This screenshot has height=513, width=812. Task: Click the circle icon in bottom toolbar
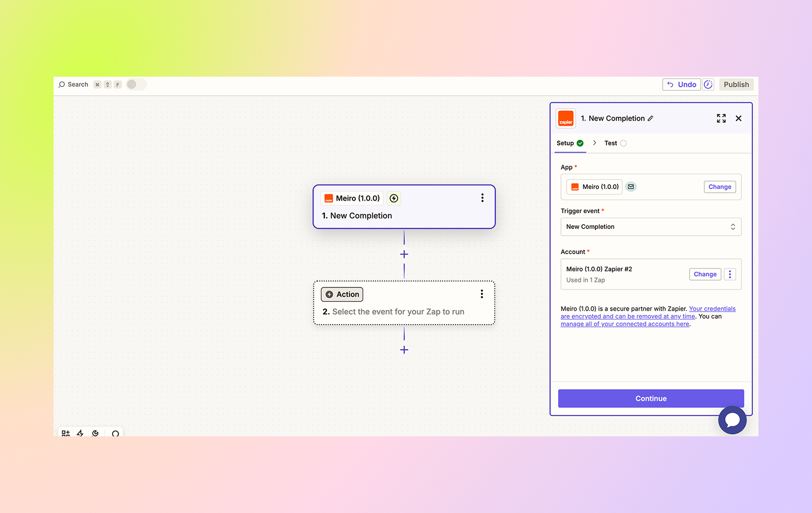pos(116,434)
